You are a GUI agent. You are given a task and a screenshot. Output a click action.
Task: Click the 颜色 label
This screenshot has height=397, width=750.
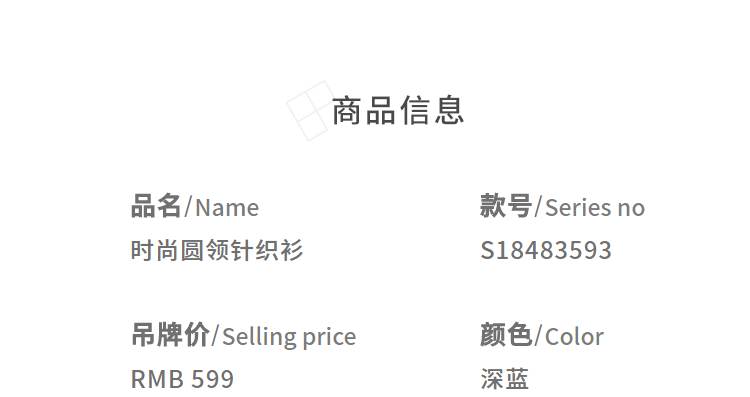[x=506, y=335]
